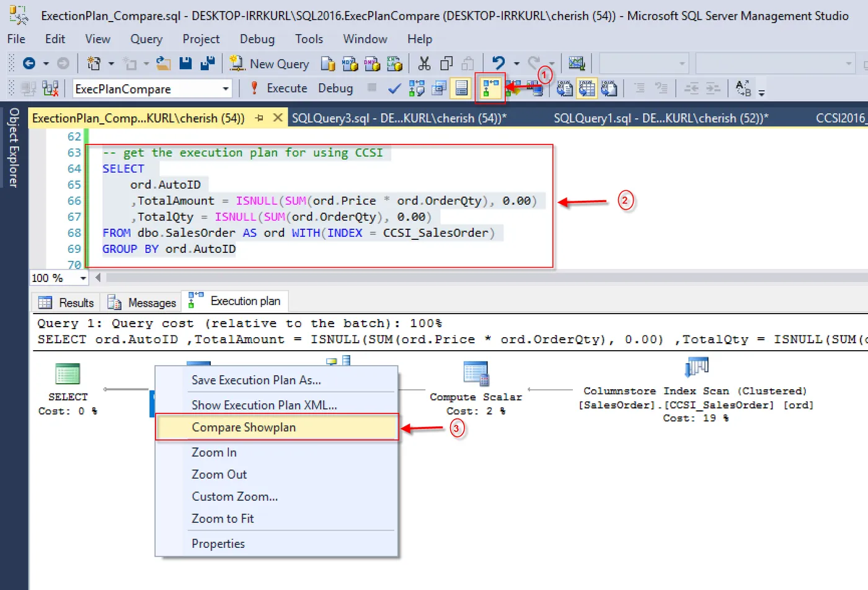The image size is (868, 590).
Task: Open the SQL editor toolbar overflow arrow
Action: [x=761, y=92]
